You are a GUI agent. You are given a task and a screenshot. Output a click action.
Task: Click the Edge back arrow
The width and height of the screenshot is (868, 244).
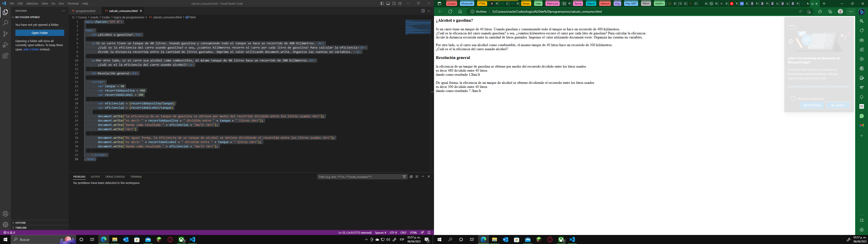440,12
